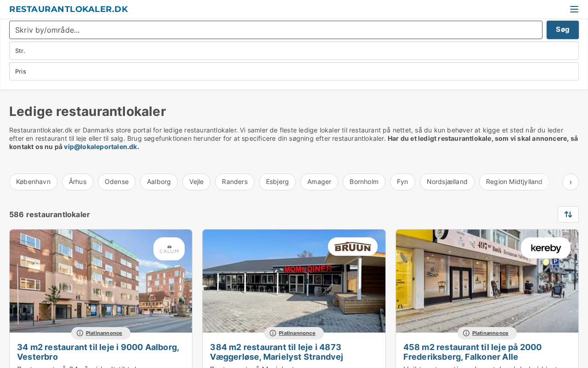The height and width of the screenshot is (368, 588).
Task: Click the Platinannonce label on the Aalborg listing
Action: 104,333
